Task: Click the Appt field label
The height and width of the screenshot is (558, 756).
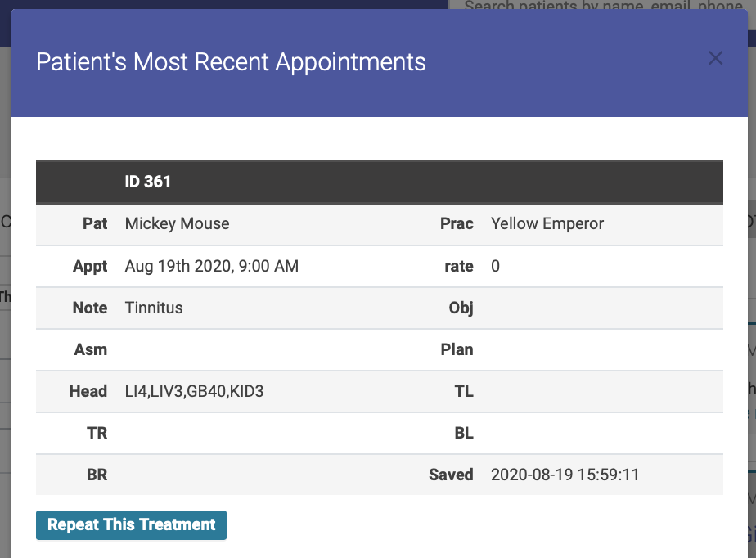Action: point(90,266)
